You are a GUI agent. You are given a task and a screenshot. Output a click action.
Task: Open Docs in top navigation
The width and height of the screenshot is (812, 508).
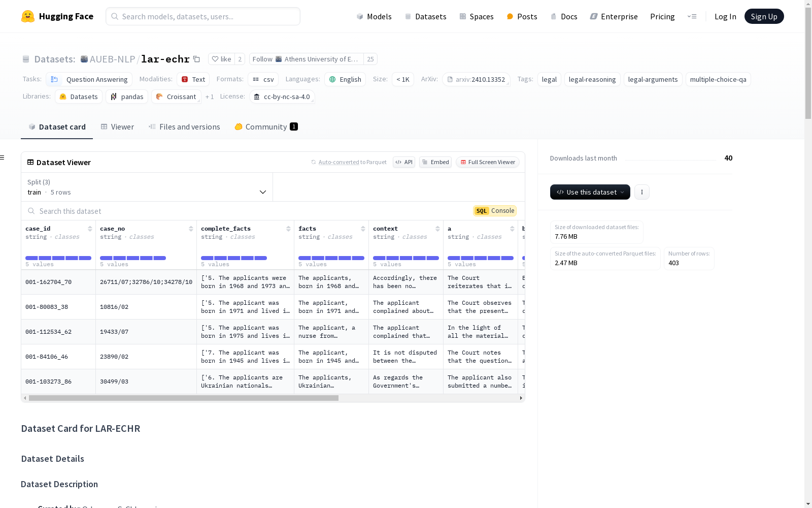pos(564,16)
